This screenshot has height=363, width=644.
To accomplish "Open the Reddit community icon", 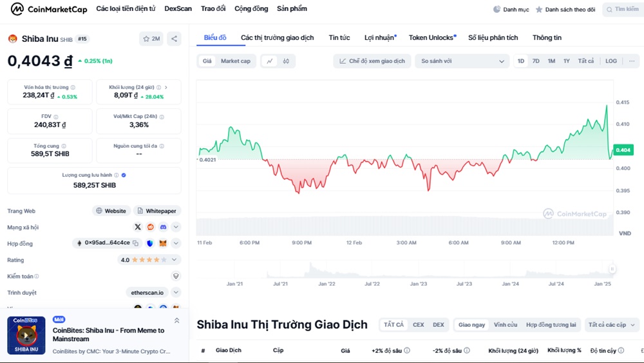I will click(151, 227).
